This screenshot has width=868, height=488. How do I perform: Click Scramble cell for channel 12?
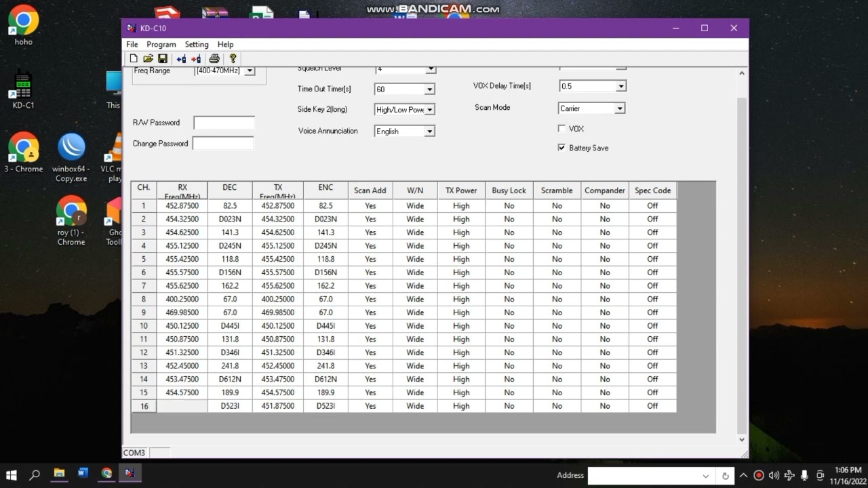(557, 352)
